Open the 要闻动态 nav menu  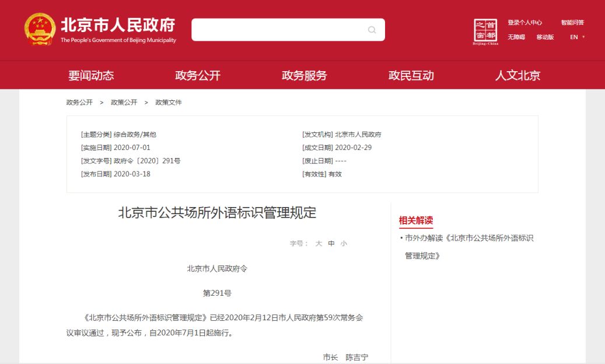(91, 75)
